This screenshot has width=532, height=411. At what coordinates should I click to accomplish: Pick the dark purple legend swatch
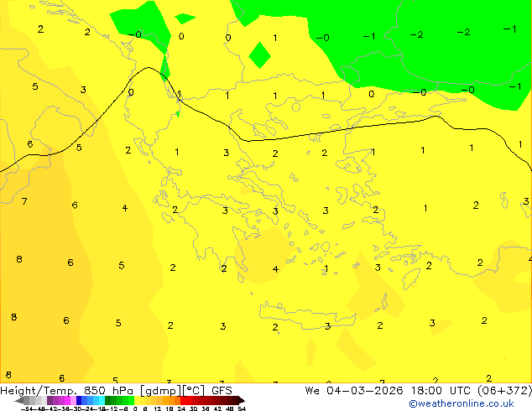click(x=50, y=400)
